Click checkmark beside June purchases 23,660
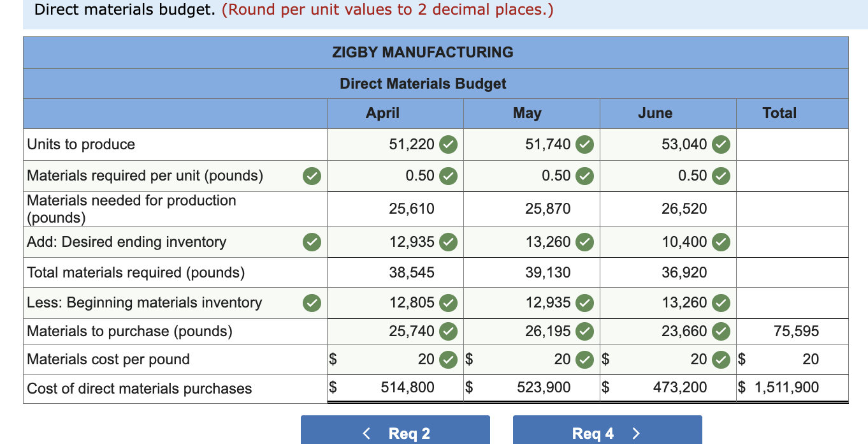The height and width of the screenshot is (444, 868). [x=721, y=331]
